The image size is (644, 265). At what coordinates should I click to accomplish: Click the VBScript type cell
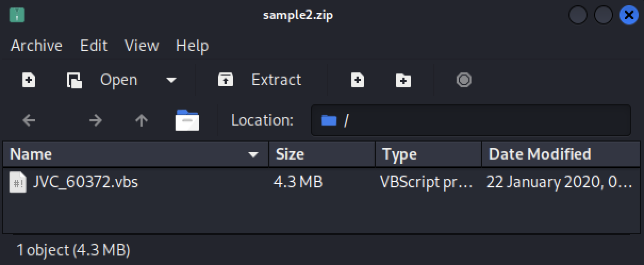point(427,183)
